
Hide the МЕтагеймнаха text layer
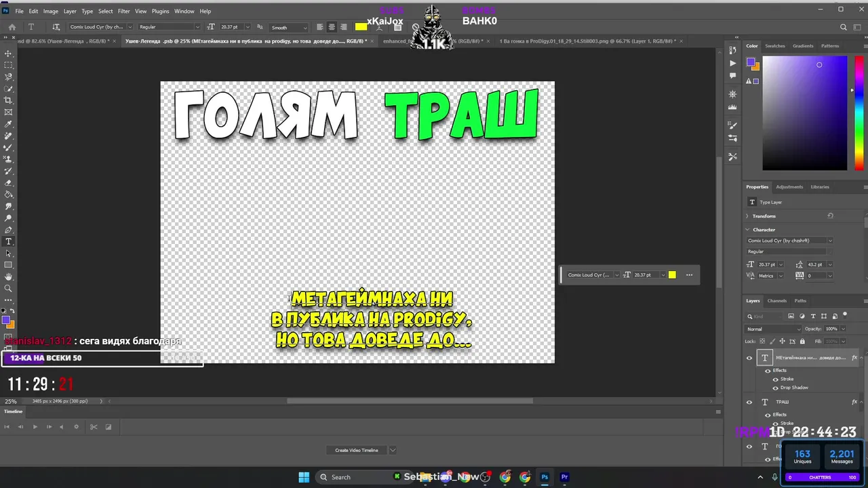(749, 358)
